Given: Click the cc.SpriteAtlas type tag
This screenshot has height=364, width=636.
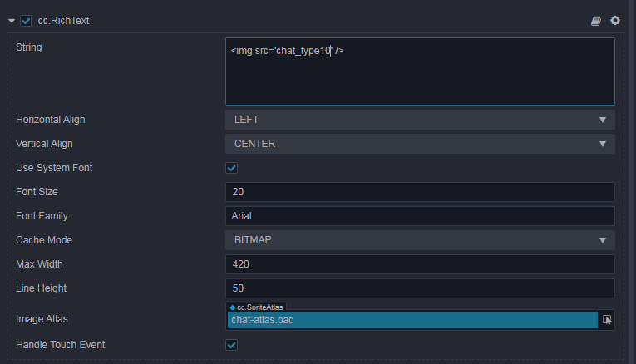Looking at the screenshot, I should [256, 307].
